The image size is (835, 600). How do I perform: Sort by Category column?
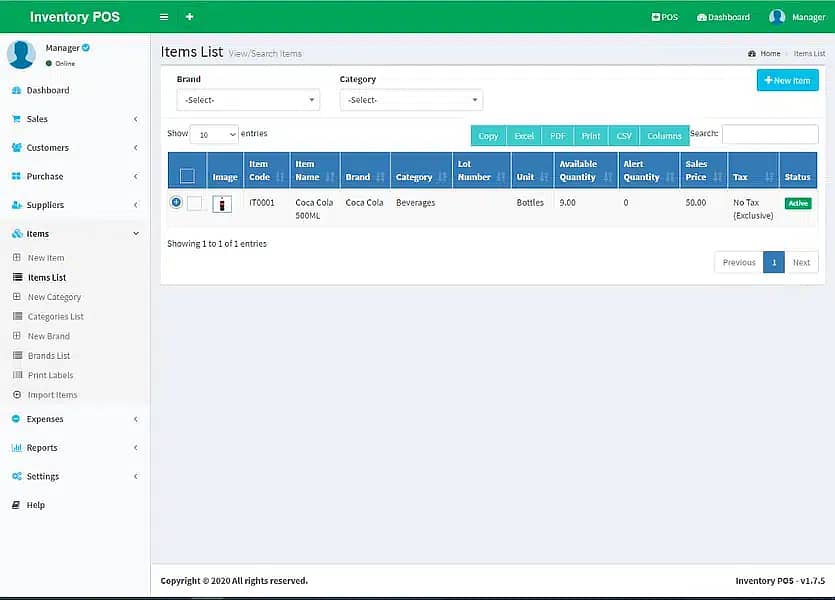point(421,170)
